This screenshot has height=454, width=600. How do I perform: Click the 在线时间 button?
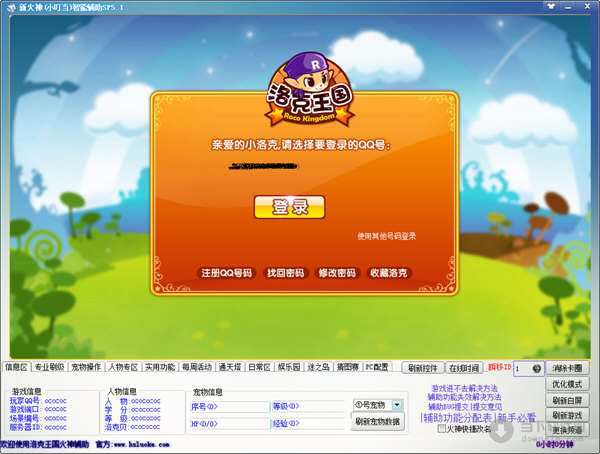tap(464, 368)
